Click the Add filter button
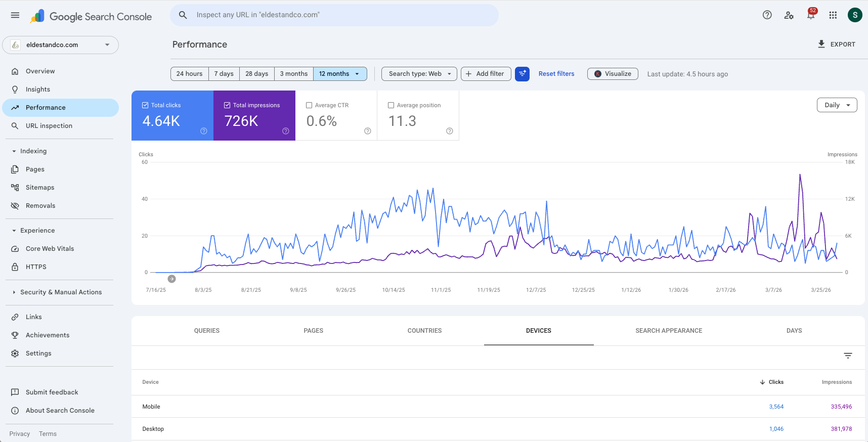868x442 pixels. [486, 74]
